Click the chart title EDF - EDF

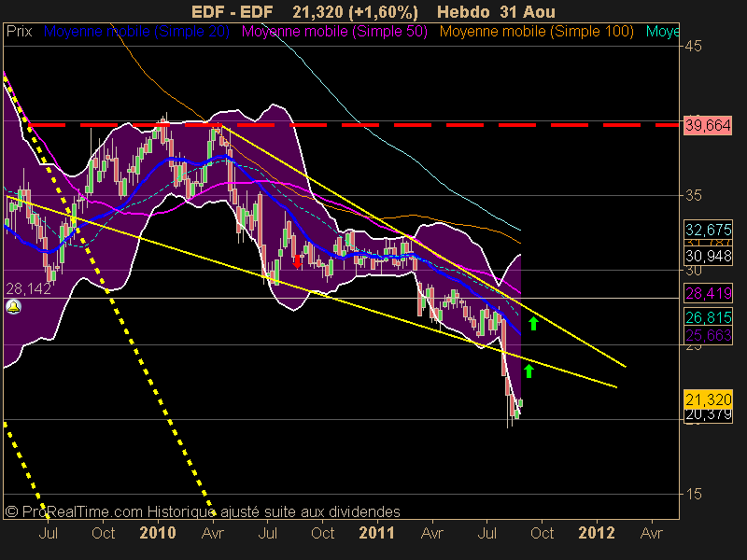[232, 11]
